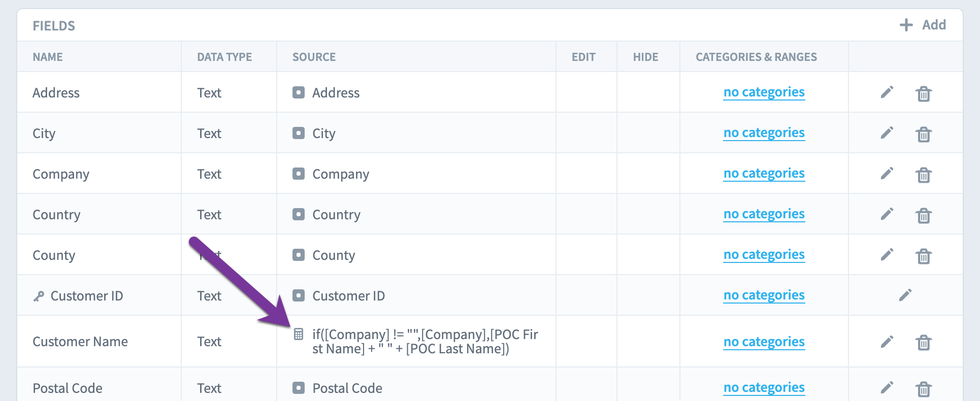This screenshot has width=980, height=401.
Task: Click the SOURCE column header
Action: [314, 57]
